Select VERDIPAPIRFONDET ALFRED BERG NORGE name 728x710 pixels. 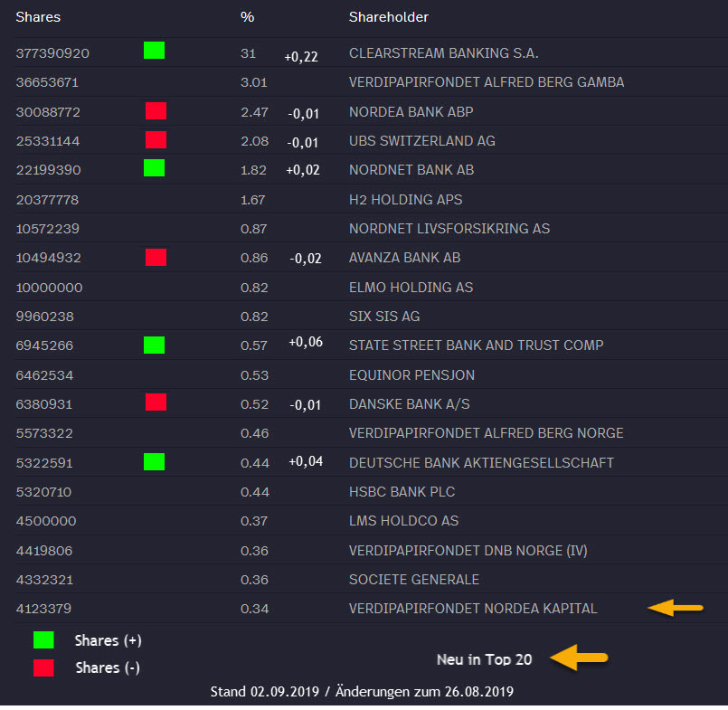487,433
